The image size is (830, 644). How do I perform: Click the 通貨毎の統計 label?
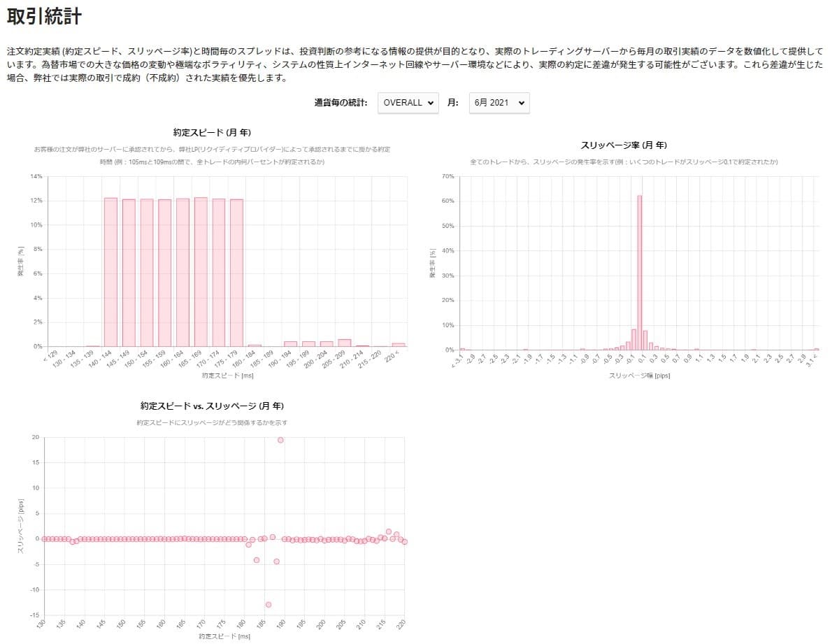pos(341,103)
